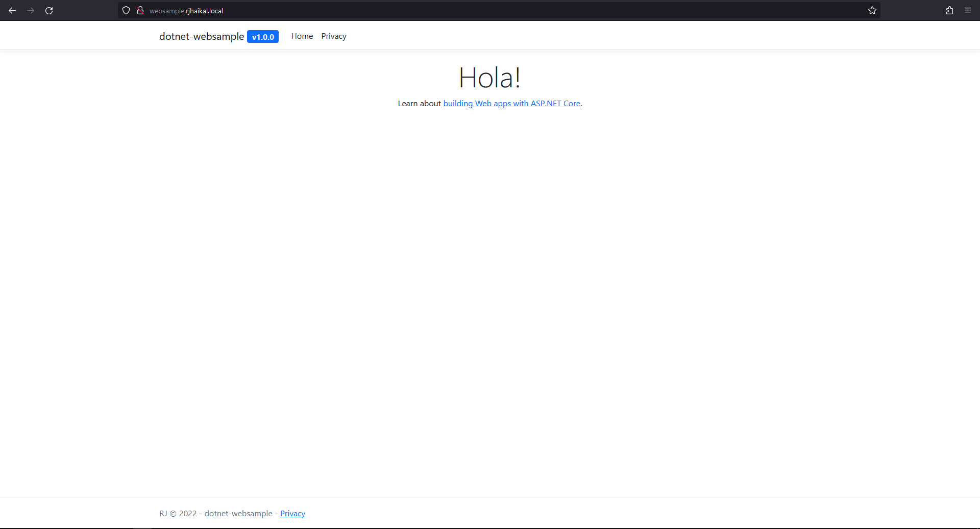Click the browser forward arrow
The height and width of the screenshot is (529, 980).
coord(31,10)
